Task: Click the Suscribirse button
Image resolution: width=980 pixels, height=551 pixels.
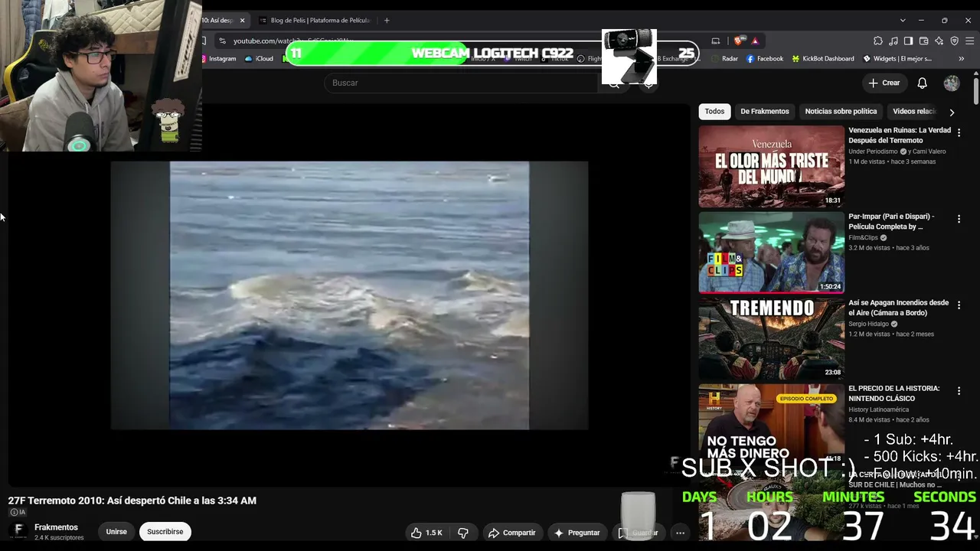Action: [x=165, y=532]
